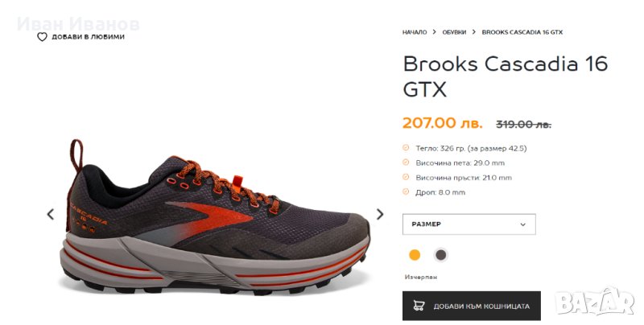Click the heart favorites icon
Screen dimensions: 644x325
pos(43,37)
